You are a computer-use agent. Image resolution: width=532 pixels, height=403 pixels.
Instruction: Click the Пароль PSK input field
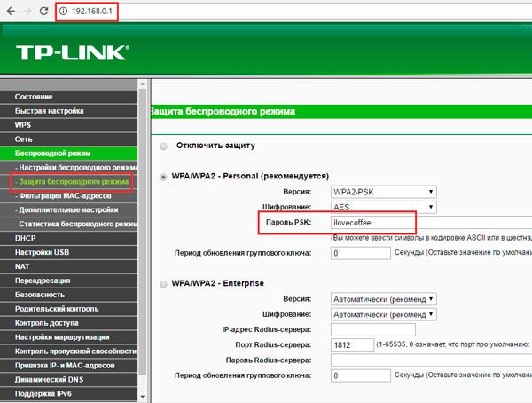pyautogui.click(x=372, y=225)
